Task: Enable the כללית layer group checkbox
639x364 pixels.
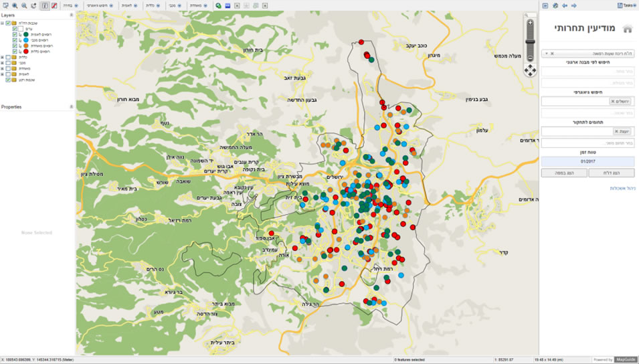Action: (x=8, y=57)
